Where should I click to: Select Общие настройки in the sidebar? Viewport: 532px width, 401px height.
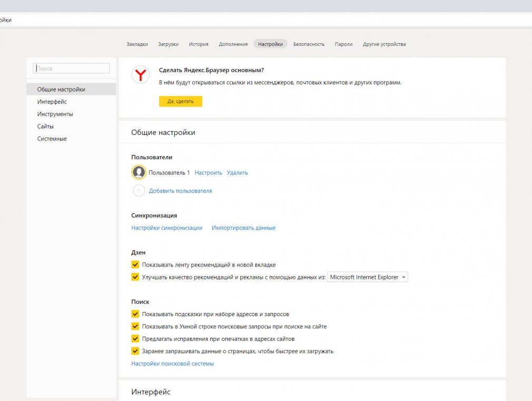tap(71, 89)
